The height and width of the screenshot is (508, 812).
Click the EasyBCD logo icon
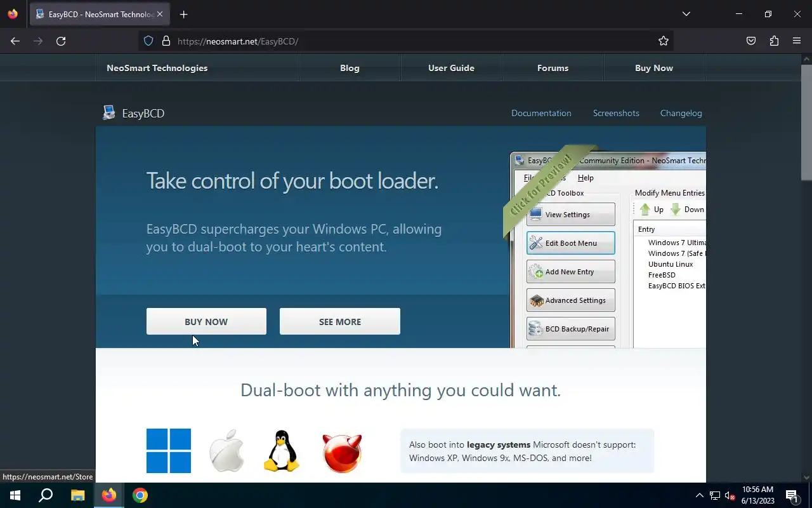pos(109,113)
